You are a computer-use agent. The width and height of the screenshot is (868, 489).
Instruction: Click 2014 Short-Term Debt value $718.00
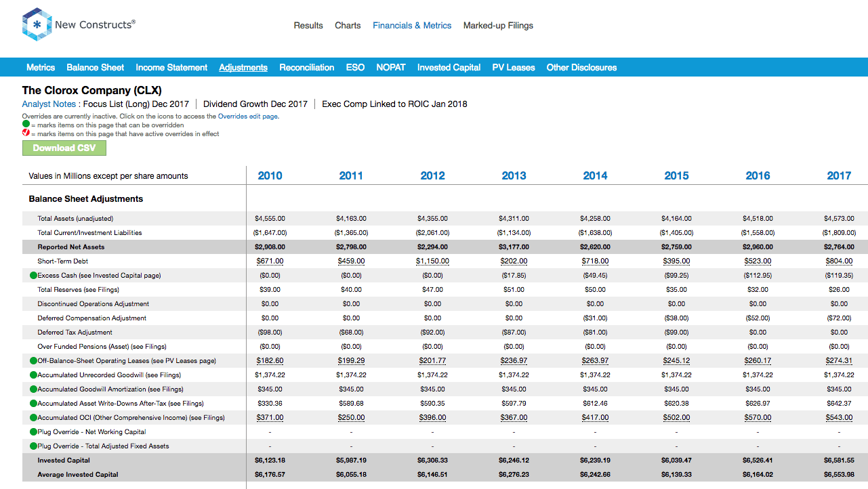[x=595, y=261]
